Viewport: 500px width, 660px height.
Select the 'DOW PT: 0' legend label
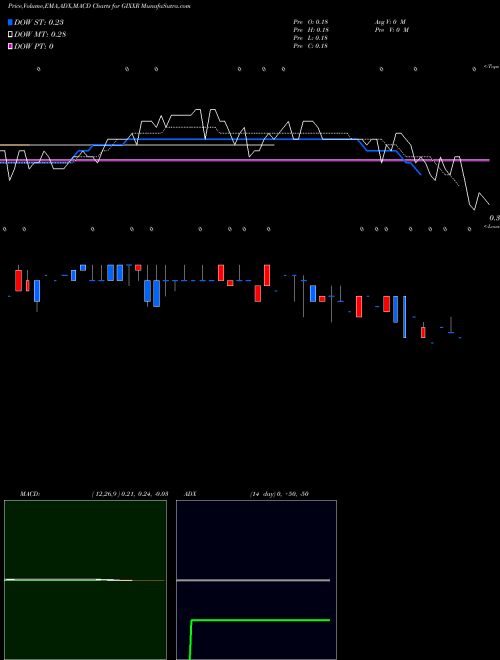point(34,46)
